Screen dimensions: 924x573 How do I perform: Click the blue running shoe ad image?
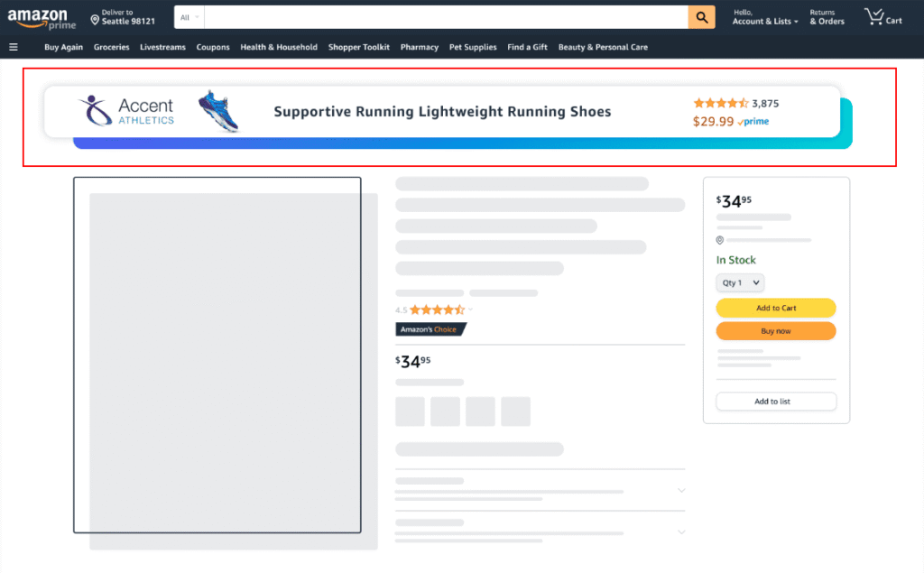pyautogui.click(x=219, y=111)
